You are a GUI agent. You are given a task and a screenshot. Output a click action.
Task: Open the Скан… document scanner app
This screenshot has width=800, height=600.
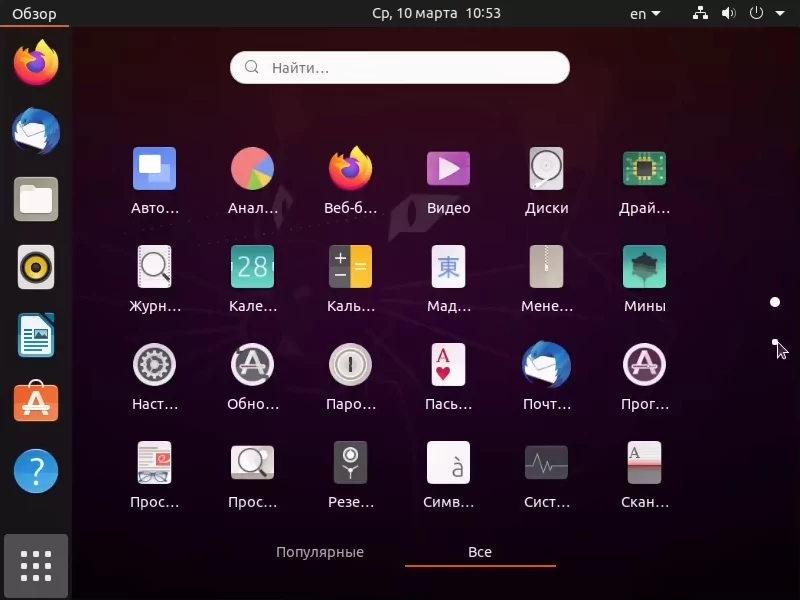pos(644,463)
